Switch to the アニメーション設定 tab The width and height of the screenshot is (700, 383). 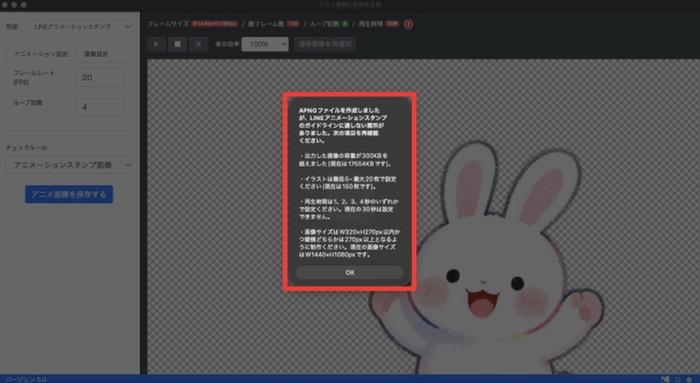coord(40,54)
